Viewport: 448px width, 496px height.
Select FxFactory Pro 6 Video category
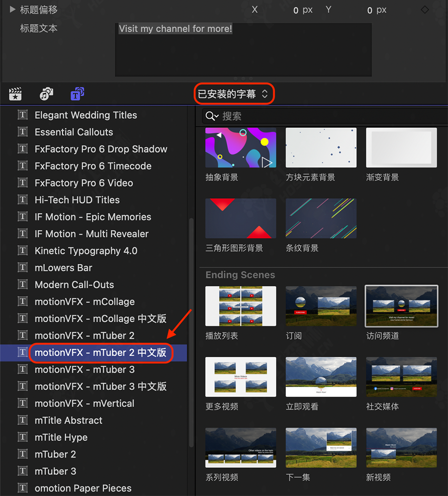(84, 183)
